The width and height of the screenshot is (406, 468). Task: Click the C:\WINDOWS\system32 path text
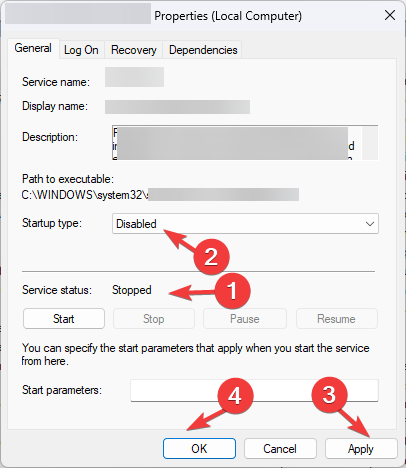pos(85,195)
